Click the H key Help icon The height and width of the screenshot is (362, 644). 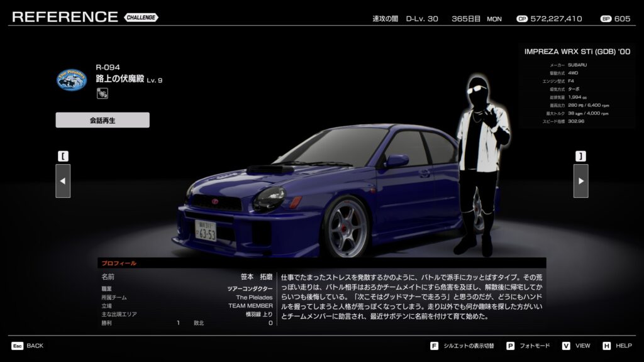[606, 346]
